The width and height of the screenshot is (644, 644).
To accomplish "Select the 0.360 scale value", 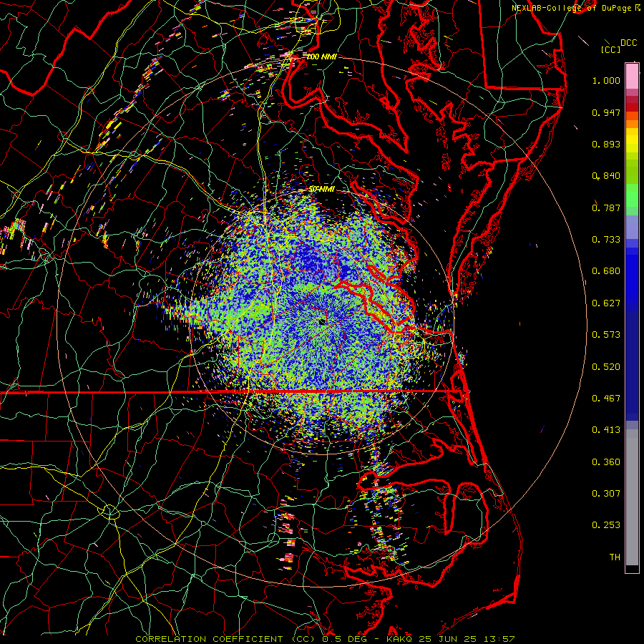I will coord(606,462).
